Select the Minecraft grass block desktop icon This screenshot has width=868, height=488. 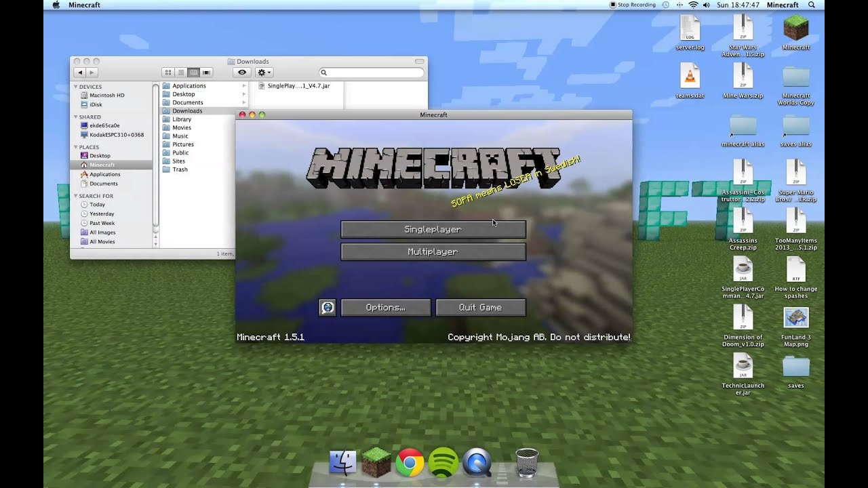point(796,33)
